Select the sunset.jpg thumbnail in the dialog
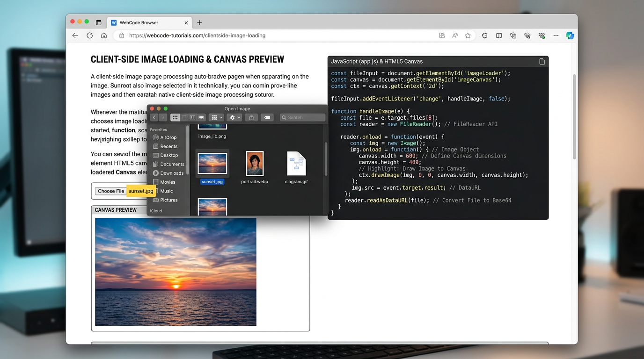Image resolution: width=644 pixels, height=359 pixels. coord(212,164)
